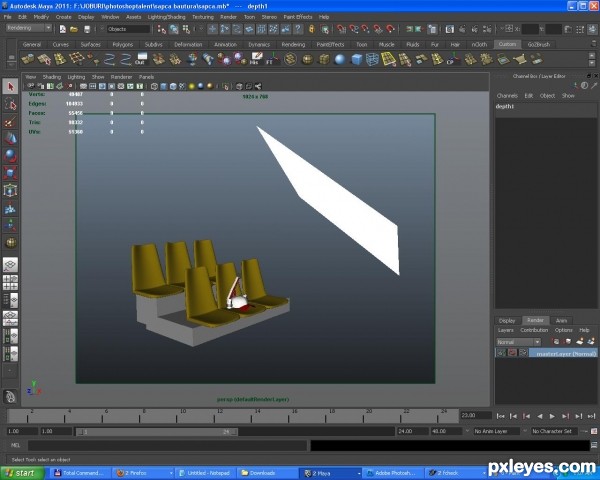600x480 pixels.
Task: Open the shelf options menu arrow
Action: pos(11,65)
